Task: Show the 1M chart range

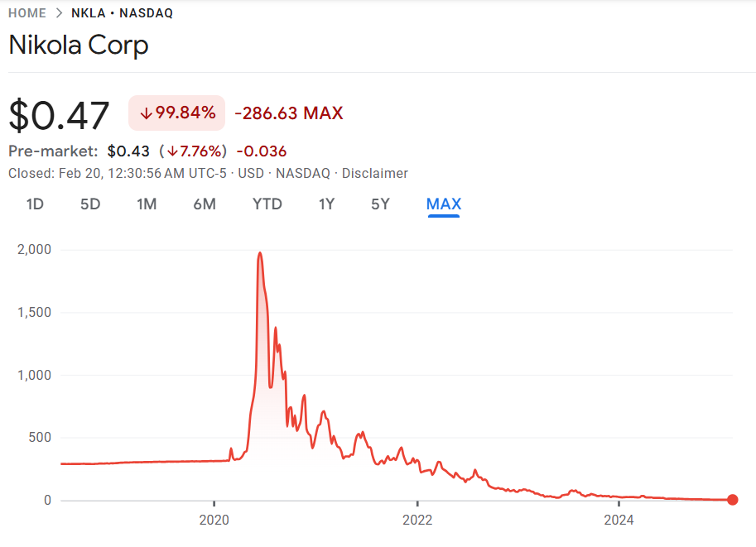Action: point(147,204)
